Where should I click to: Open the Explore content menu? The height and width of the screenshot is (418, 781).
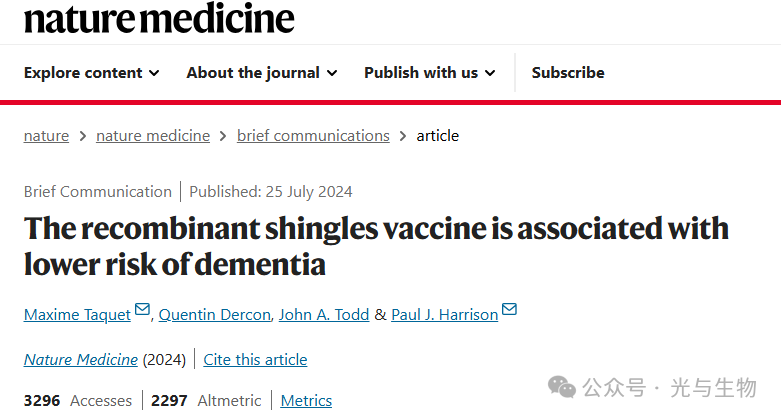pos(85,72)
